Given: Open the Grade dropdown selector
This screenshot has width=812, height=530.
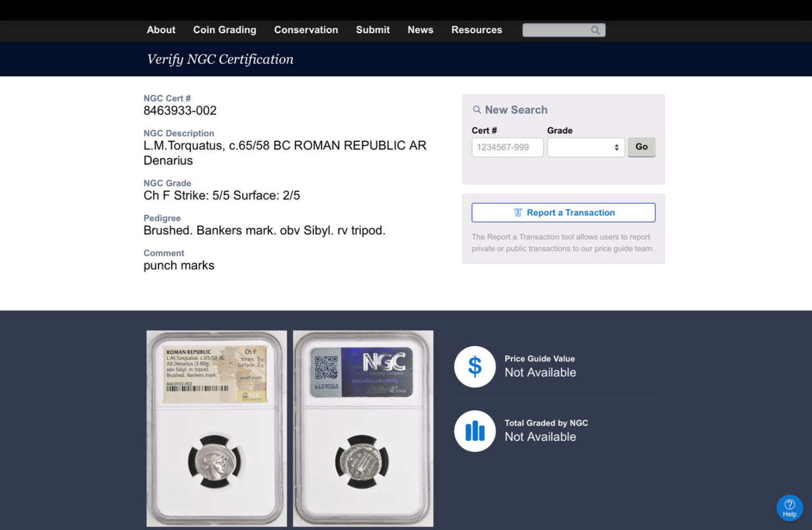Looking at the screenshot, I should pyautogui.click(x=586, y=147).
